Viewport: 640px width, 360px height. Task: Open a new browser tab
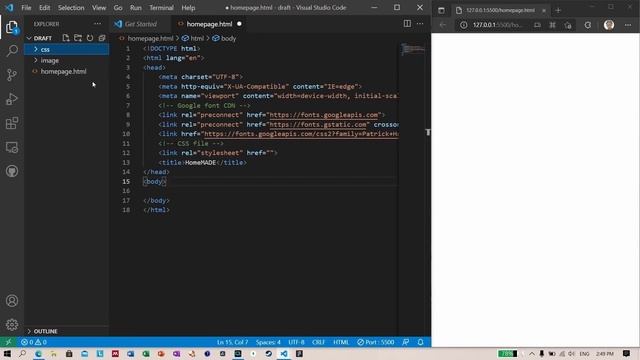pos(558,10)
